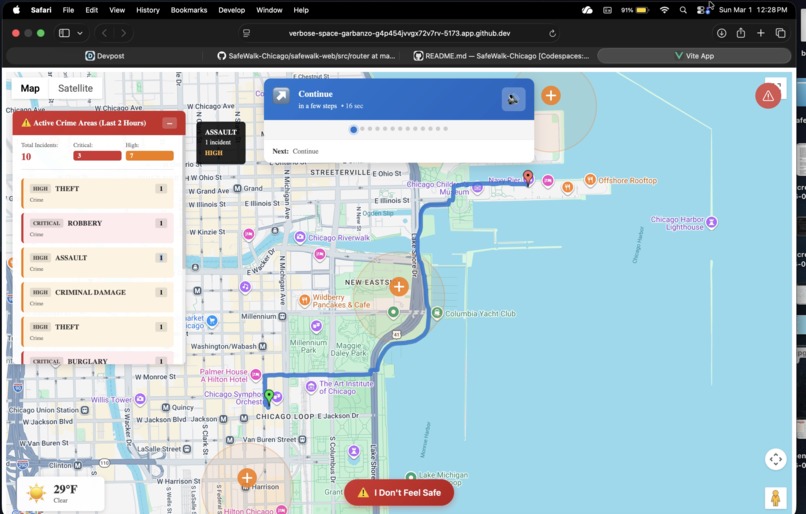The width and height of the screenshot is (806, 514).
Task: Select the CRIMINAL DAMAGE incident card
Action: [x=98, y=297]
